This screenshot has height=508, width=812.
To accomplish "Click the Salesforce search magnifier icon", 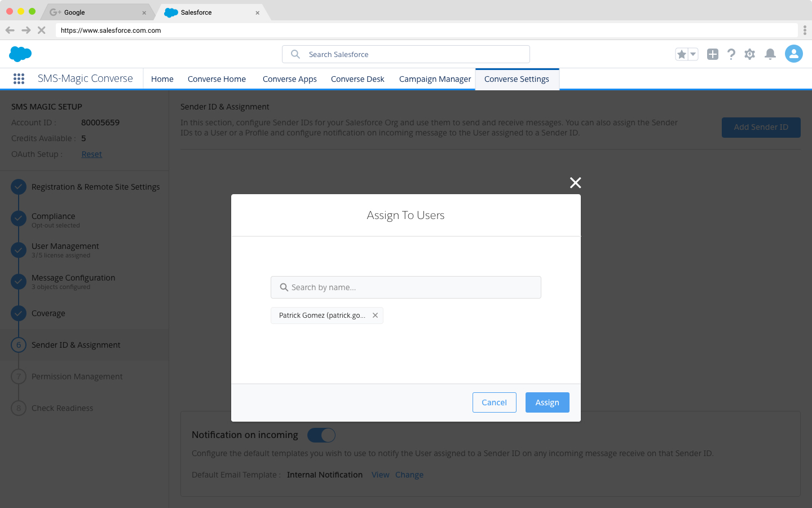I will coord(295,54).
